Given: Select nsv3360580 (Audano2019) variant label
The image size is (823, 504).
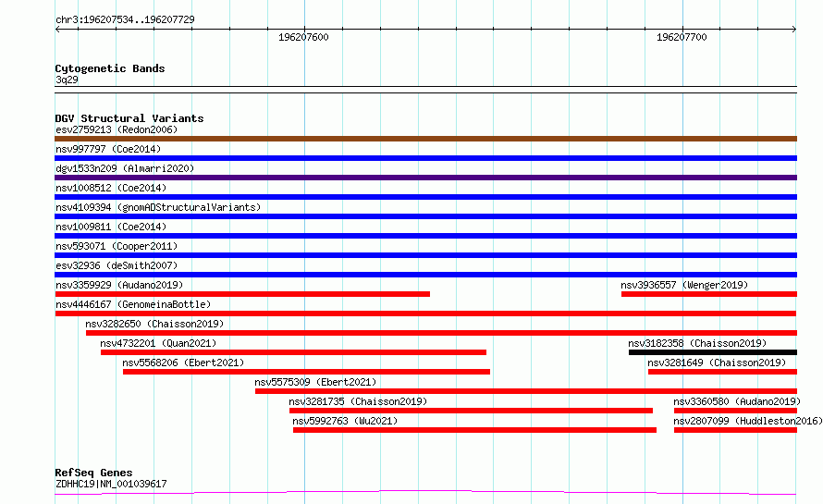Looking at the screenshot, I should [x=737, y=401].
